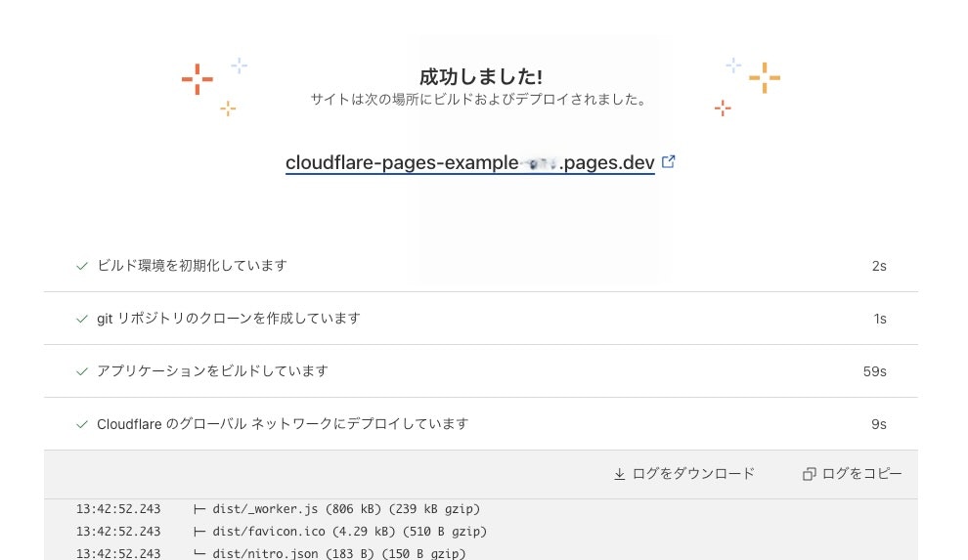
Task: Expand the git リポジトリのクローンを作成しています step
Action: (481, 319)
